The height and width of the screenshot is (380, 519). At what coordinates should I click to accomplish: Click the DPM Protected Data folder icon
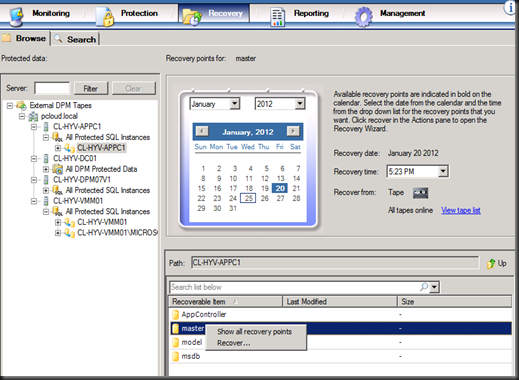click(58, 169)
